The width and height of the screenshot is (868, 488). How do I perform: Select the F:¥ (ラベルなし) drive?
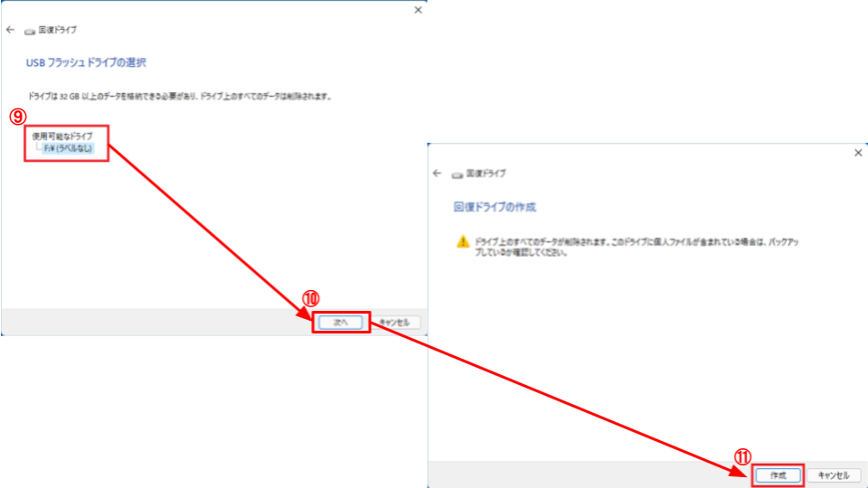68,148
